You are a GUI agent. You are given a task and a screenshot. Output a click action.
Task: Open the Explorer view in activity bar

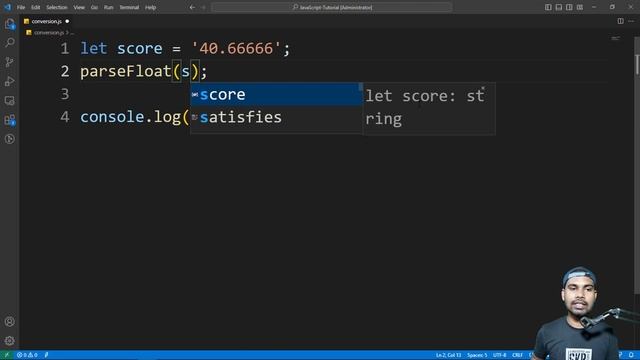(10, 24)
